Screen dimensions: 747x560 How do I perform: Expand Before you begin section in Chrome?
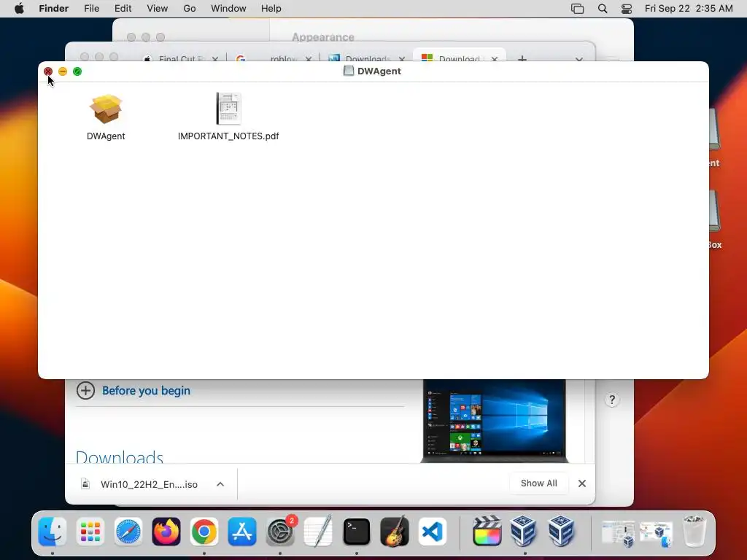pyautogui.click(x=146, y=391)
